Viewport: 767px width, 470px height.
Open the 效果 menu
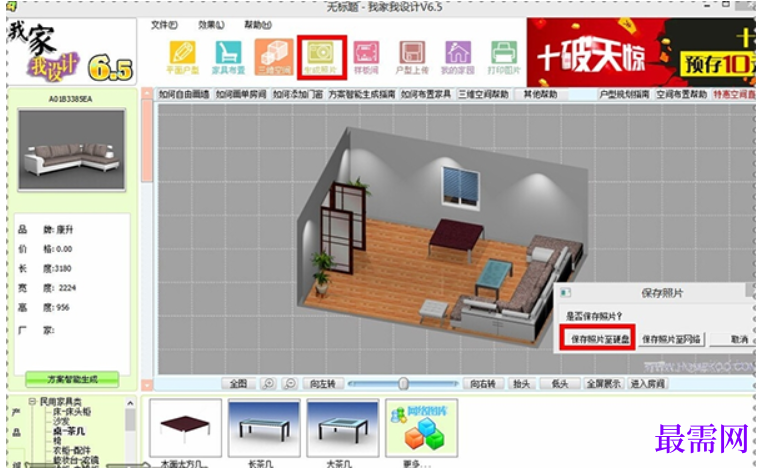211,25
